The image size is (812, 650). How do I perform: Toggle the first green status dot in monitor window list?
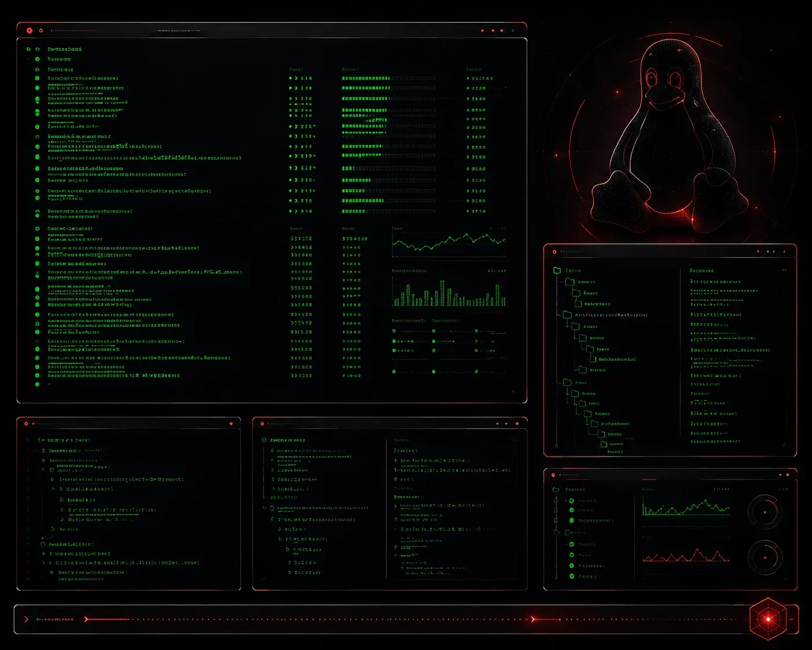(x=572, y=501)
